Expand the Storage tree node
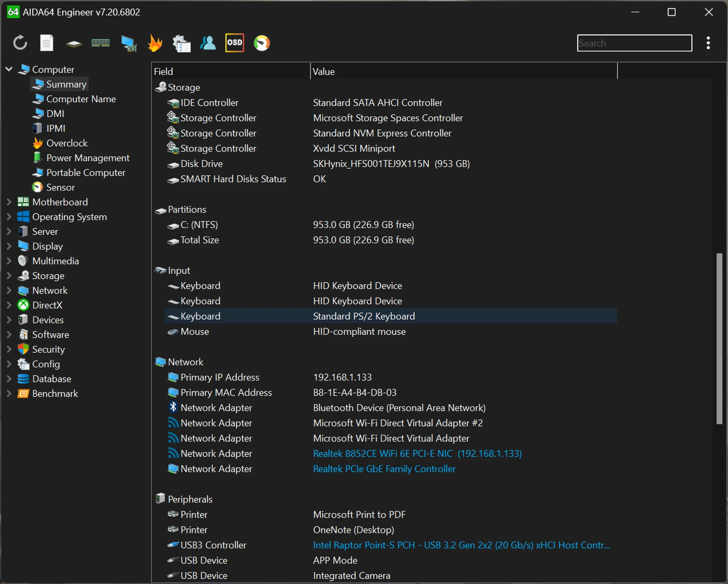Screen dimensions: 728x584 (x=9, y=276)
